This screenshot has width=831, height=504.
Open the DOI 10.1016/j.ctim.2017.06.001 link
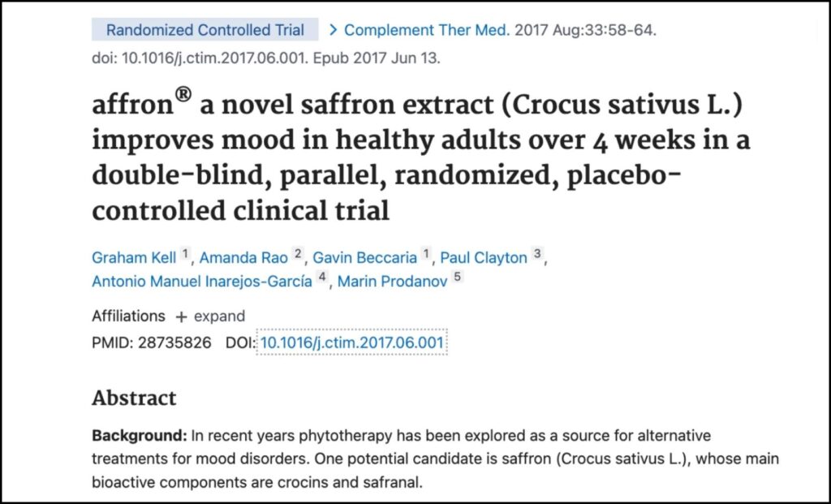(x=352, y=342)
